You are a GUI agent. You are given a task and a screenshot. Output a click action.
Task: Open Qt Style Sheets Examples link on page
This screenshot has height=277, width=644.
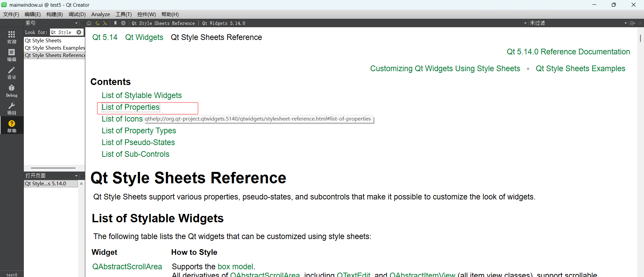(x=580, y=68)
